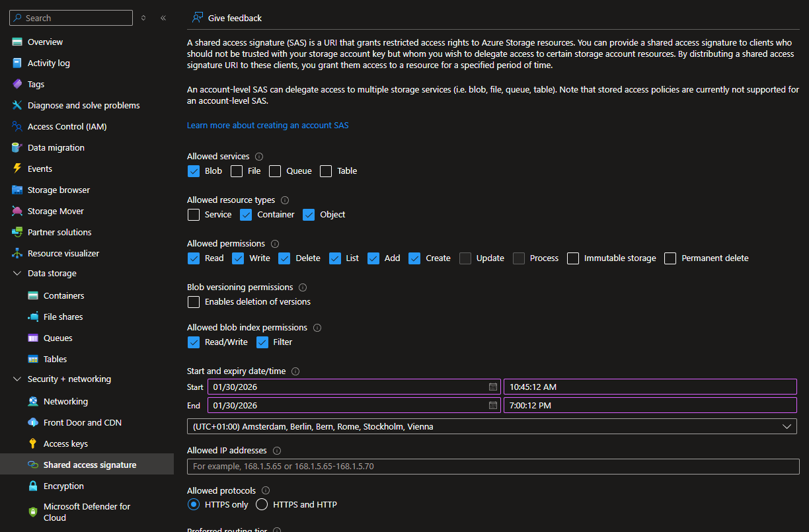
Task: Uncheck the Delete permission checkbox
Action: [x=284, y=258]
